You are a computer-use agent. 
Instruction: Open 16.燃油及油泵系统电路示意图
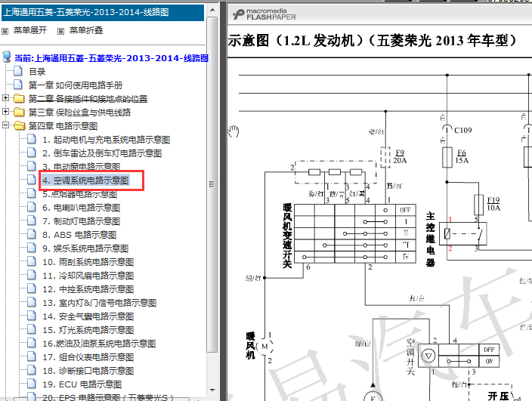99,344
